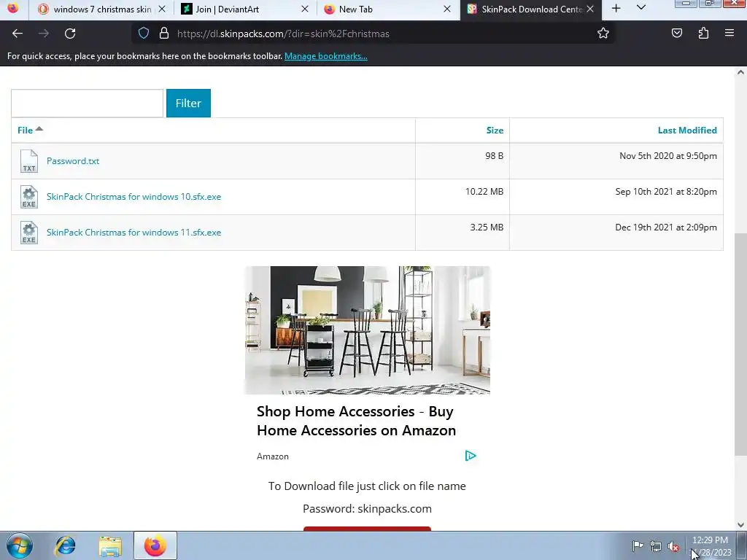
Task: Open the Windows Start orb
Action: tap(20, 545)
